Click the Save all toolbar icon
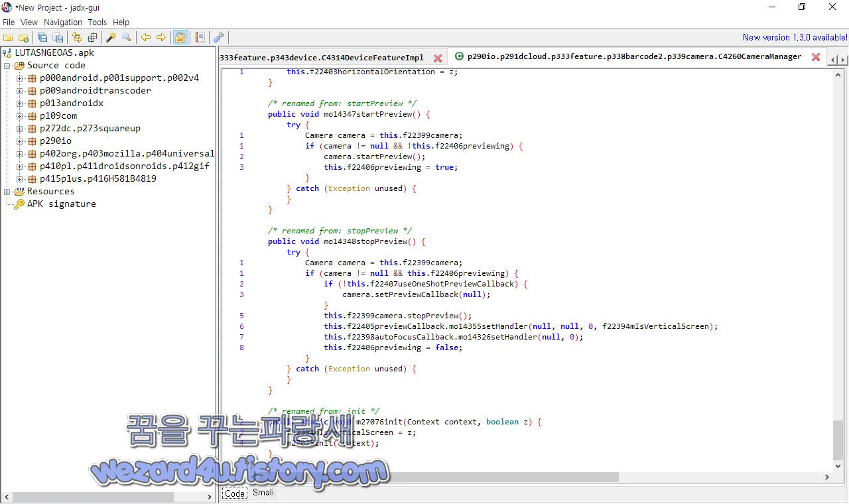 (42, 38)
